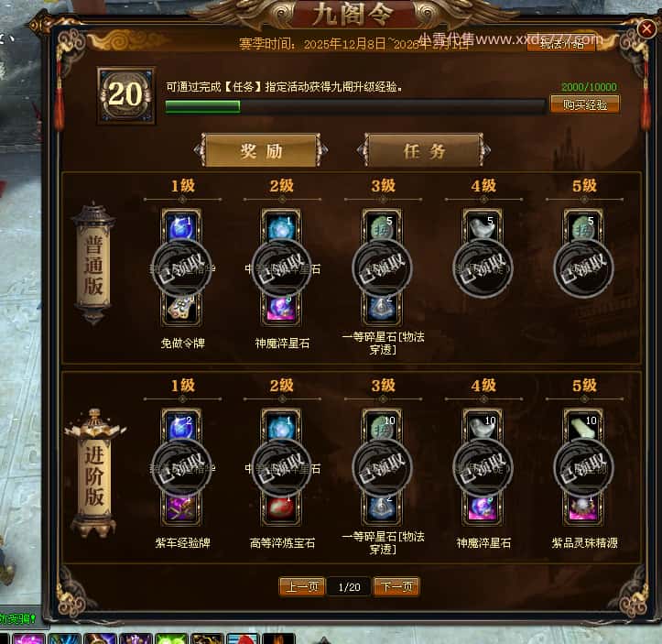Select the 神魔淬星石 icon in advanced level 4
The height and width of the screenshot is (644, 662).
(483, 508)
